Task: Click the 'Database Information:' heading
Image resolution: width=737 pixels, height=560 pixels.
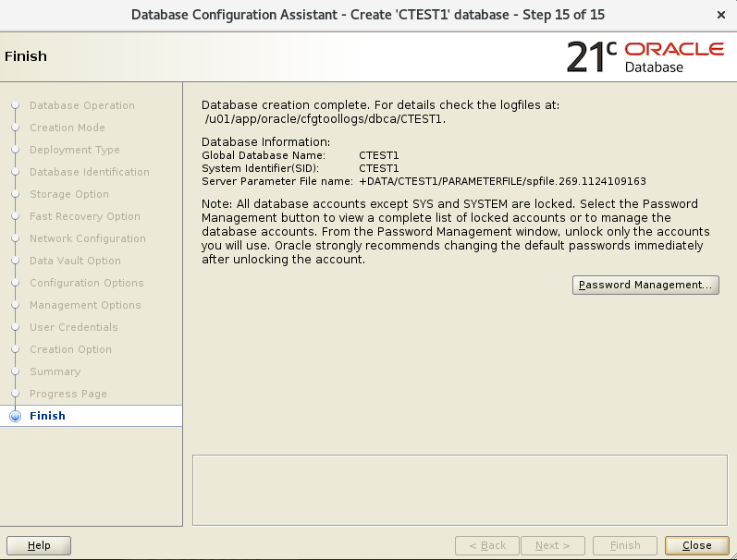Action: tap(266, 142)
